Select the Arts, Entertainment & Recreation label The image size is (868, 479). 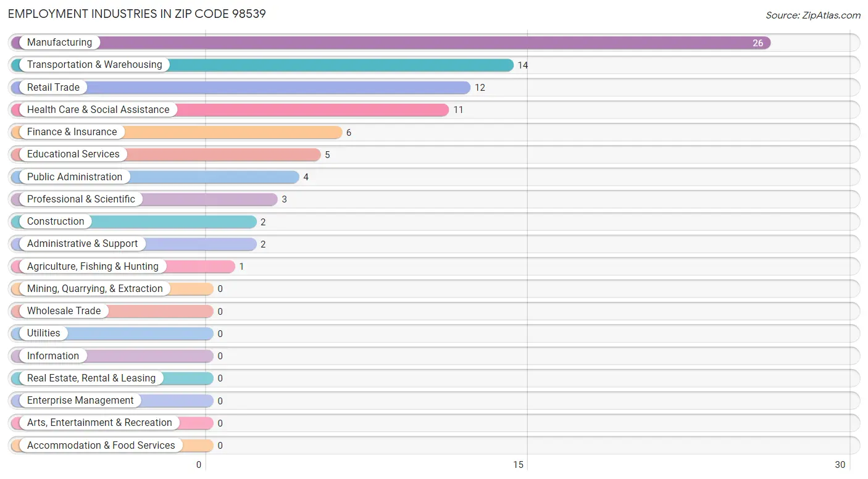click(99, 423)
